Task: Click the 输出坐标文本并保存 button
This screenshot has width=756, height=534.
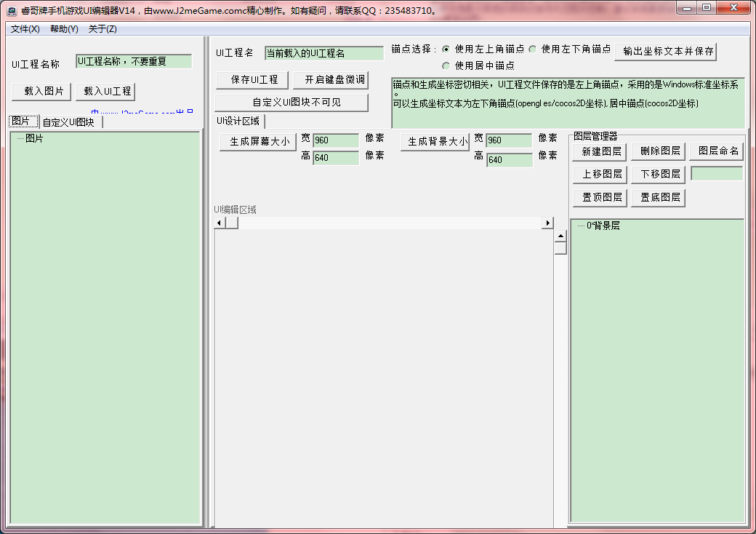Action: point(665,51)
